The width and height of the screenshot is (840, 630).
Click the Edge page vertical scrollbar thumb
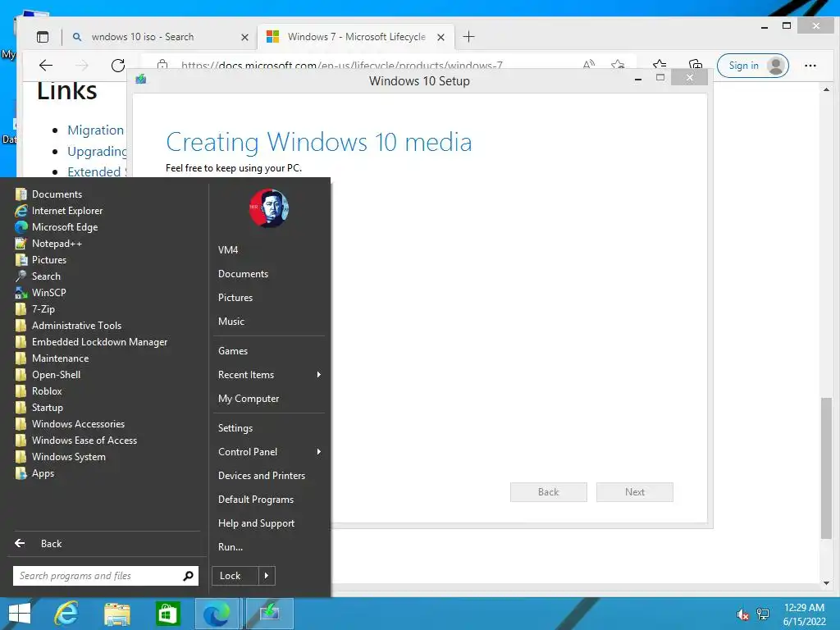click(x=826, y=468)
